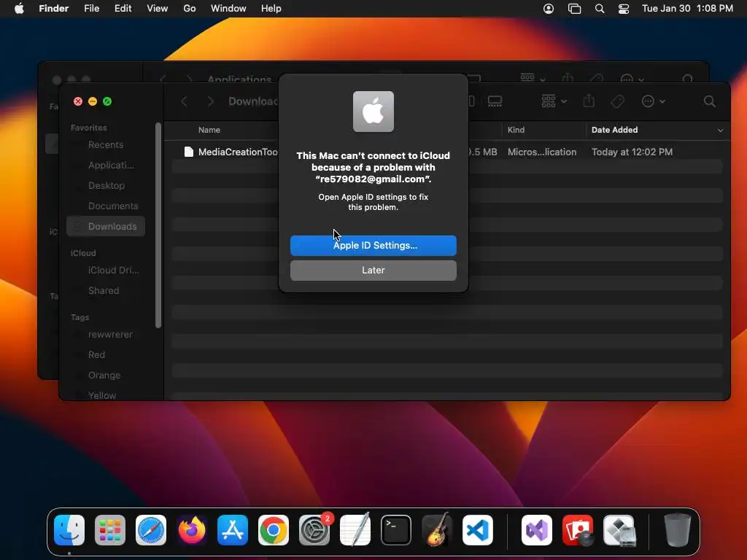Viewport: 747px width, 560px height.
Task: Open Photo Booth from the Dock
Action: pyautogui.click(x=578, y=530)
